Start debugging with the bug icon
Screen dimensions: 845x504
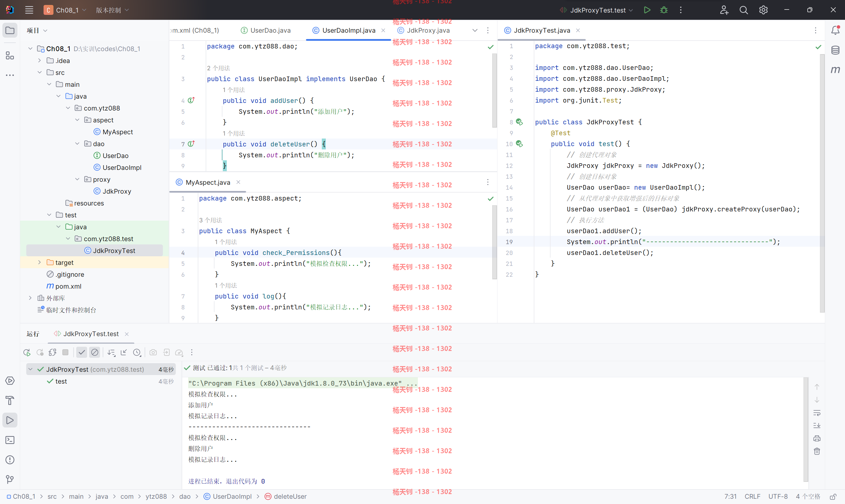tap(663, 10)
